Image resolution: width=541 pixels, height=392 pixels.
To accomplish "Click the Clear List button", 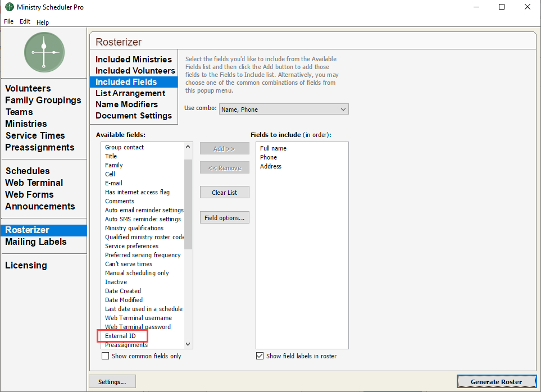I will (x=224, y=193).
